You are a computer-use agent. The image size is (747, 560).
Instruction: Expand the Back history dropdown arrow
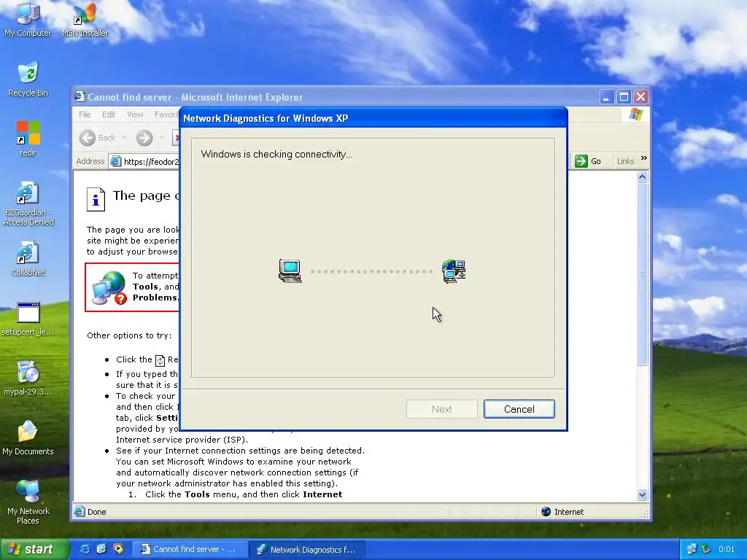124,138
